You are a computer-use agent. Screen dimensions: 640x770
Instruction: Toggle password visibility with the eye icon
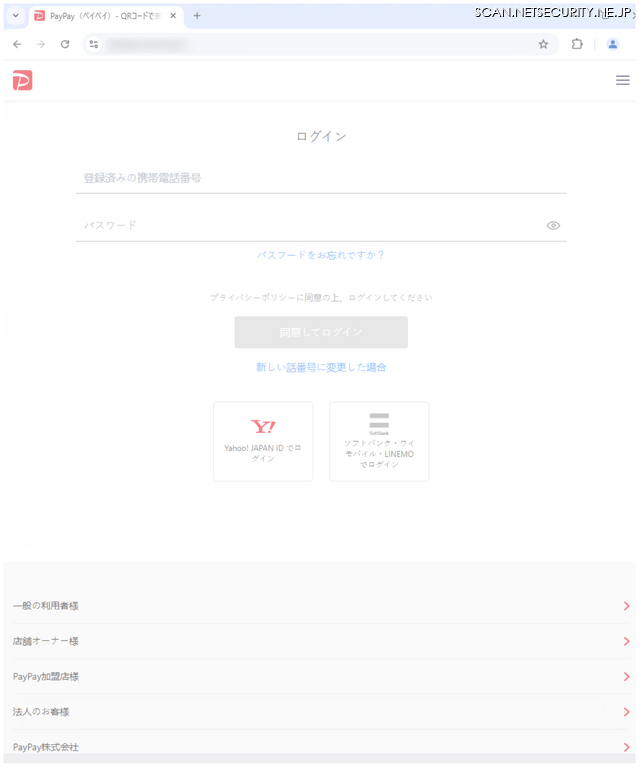(553, 226)
